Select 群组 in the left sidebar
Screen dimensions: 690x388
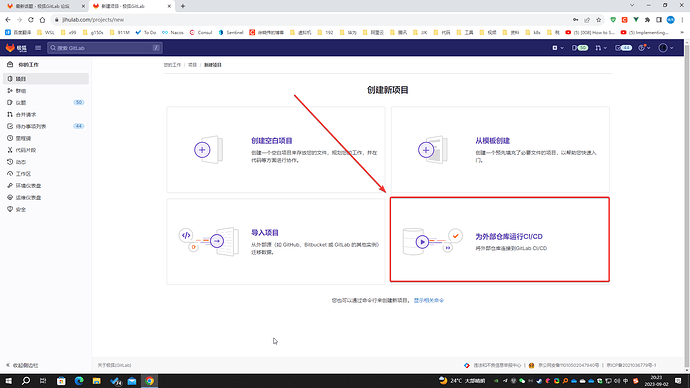click(21, 91)
